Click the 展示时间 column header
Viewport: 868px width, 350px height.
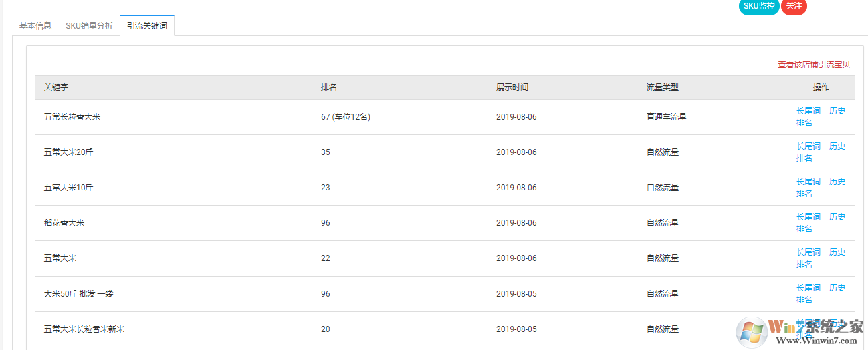tap(512, 87)
